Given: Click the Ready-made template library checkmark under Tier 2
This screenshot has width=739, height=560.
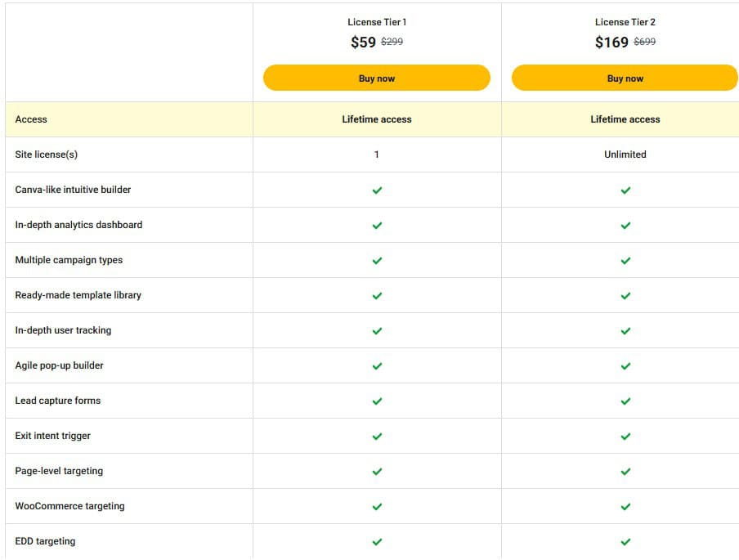Looking at the screenshot, I should coord(625,295).
